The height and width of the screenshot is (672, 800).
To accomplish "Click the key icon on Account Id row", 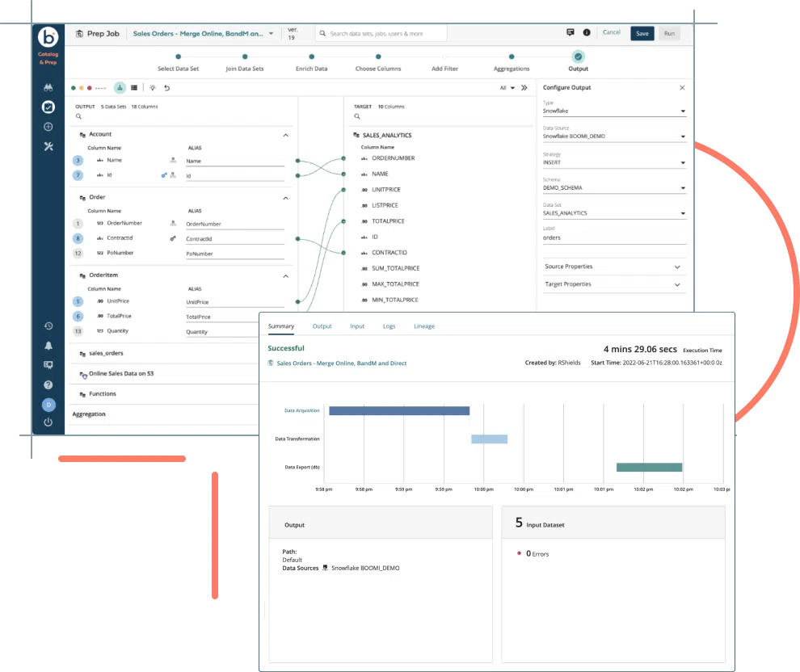I will point(164,175).
